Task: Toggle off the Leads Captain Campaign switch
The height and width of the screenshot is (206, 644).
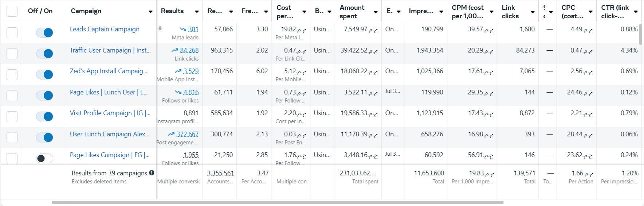Action: click(x=44, y=33)
